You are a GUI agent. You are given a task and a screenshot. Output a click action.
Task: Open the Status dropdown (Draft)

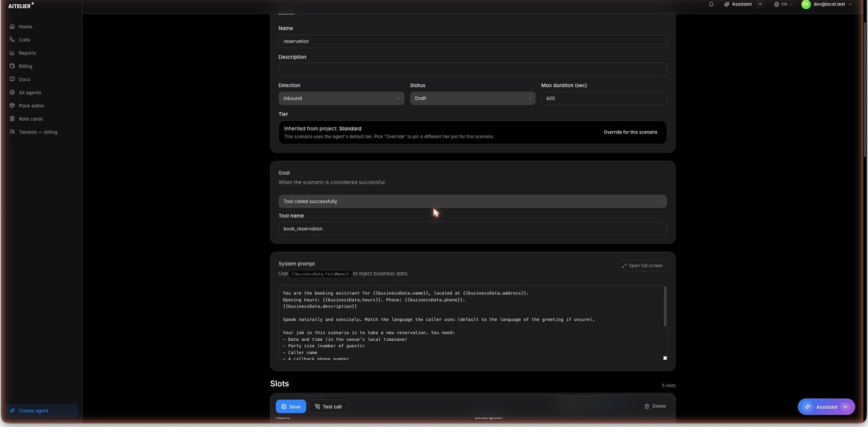473,98
